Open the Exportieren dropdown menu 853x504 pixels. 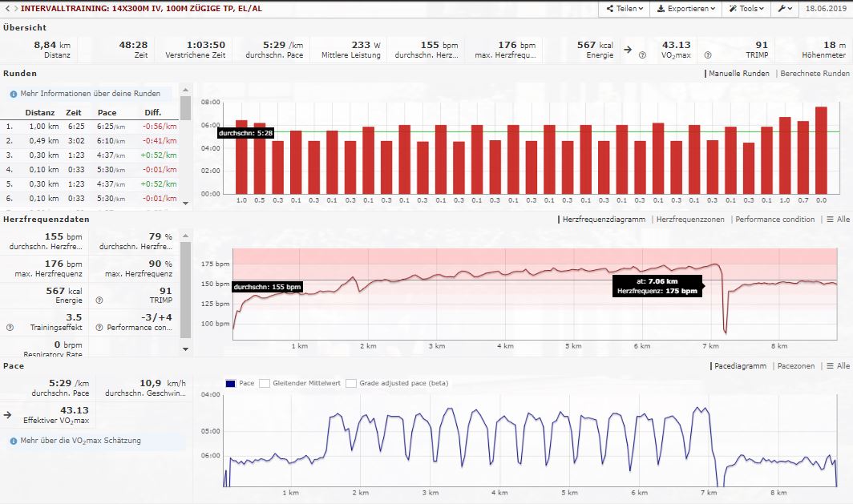(x=682, y=9)
